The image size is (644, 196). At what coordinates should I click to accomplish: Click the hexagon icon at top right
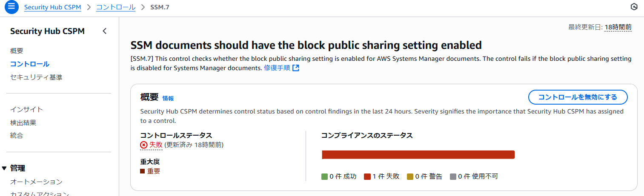634,7
